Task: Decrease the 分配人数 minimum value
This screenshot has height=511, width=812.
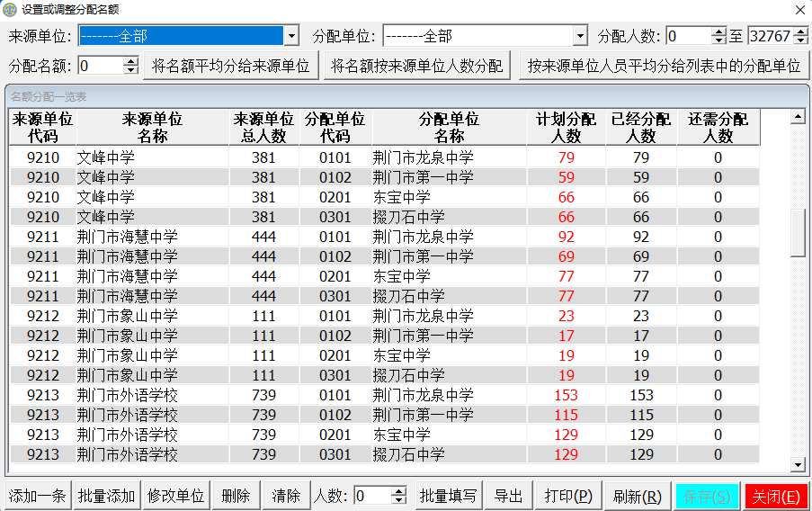Action: click(718, 41)
